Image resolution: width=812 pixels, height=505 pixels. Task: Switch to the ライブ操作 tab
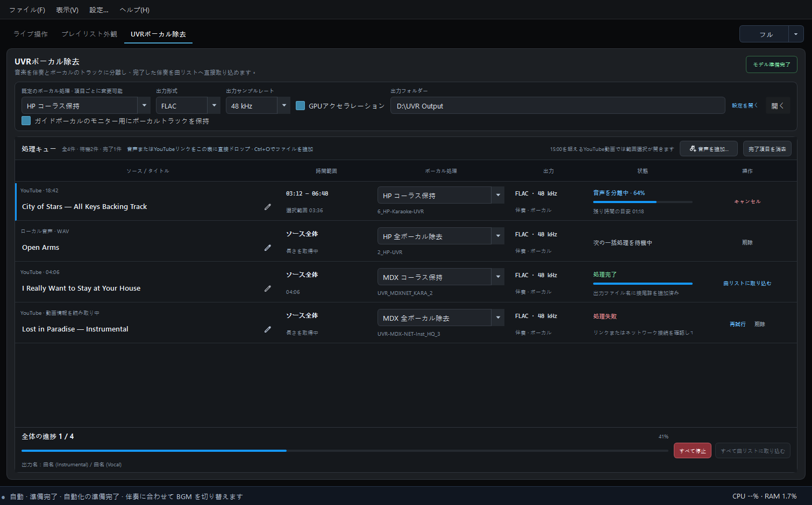[31, 34]
